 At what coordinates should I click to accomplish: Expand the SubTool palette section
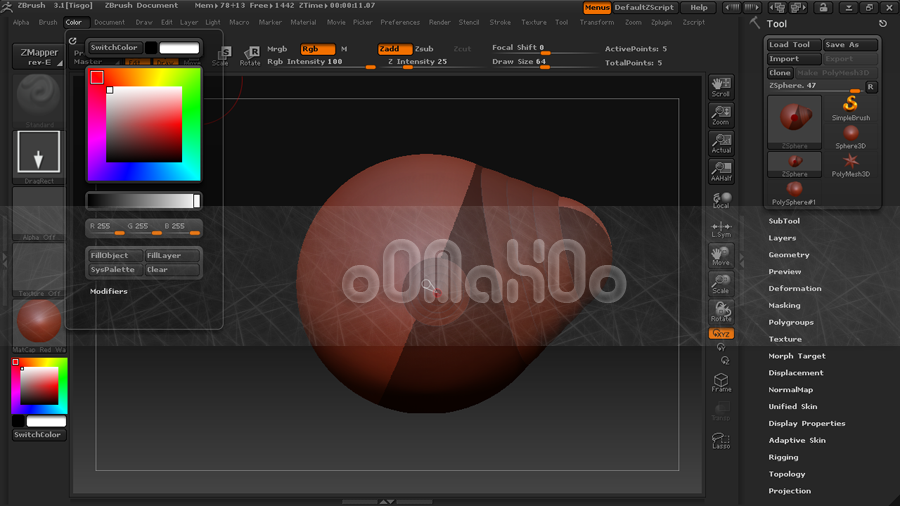click(784, 221)
